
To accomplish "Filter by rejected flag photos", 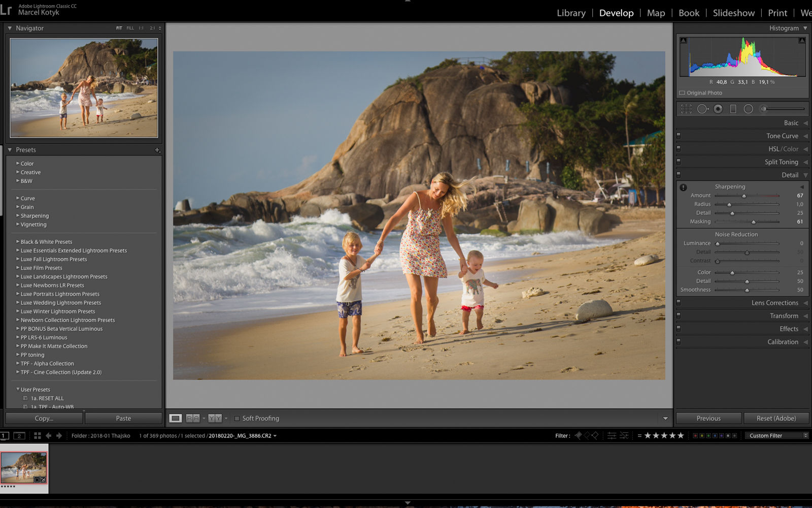I will 595,435.
